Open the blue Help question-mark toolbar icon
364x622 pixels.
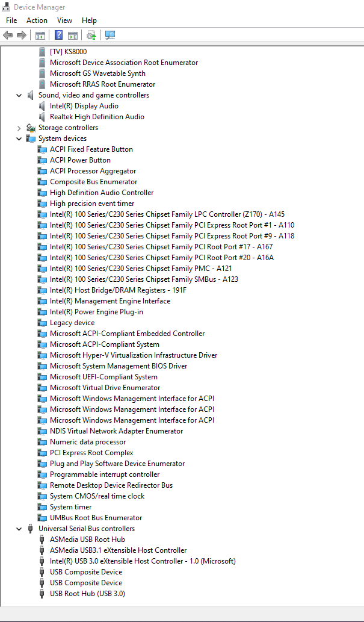pyautogui.click(x=58, y=36)
